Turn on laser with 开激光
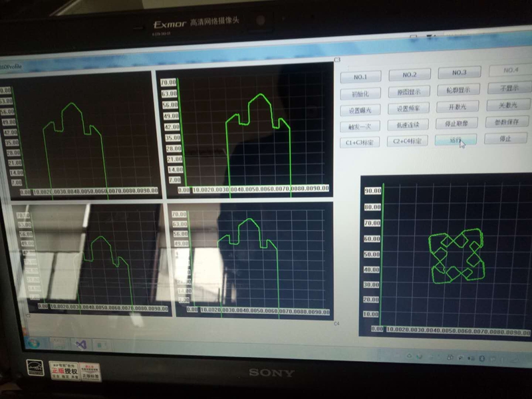 pyautogui.click(x=459, y=106)
